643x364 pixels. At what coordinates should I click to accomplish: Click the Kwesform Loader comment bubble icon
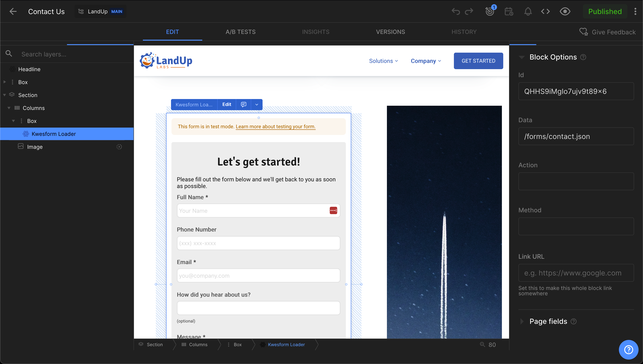click(x=243, y=104)
